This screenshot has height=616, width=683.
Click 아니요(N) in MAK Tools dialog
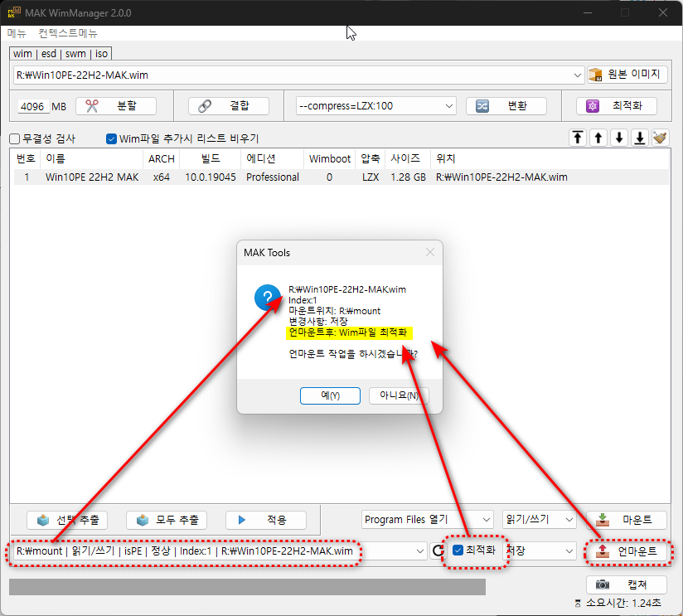399,395
